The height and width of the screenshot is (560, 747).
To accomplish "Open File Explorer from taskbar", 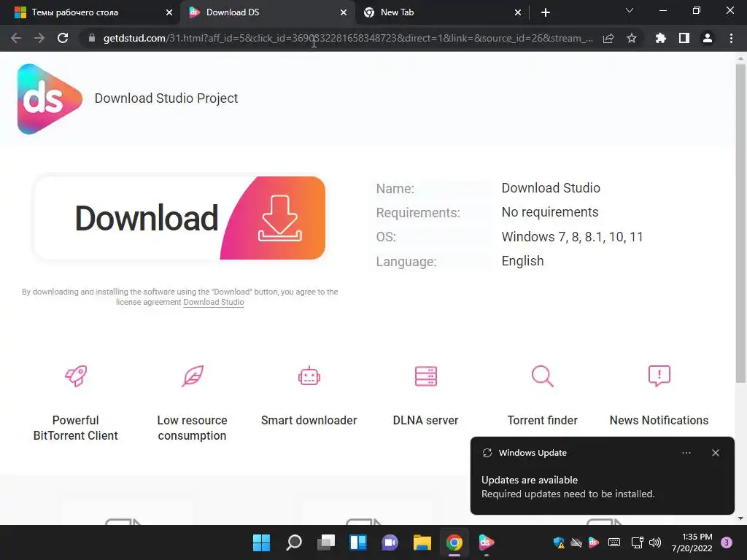I will pyautogui.click(x=422, y=542).
